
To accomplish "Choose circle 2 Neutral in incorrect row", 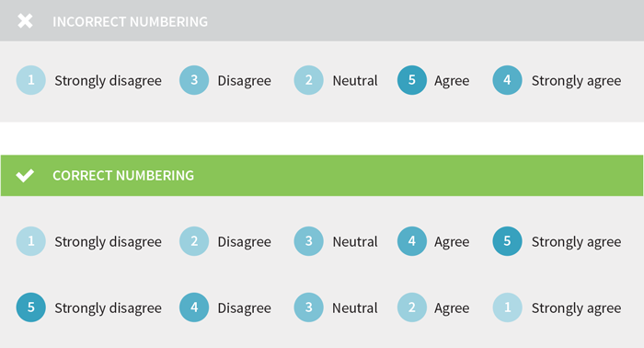I will (308, 80).
